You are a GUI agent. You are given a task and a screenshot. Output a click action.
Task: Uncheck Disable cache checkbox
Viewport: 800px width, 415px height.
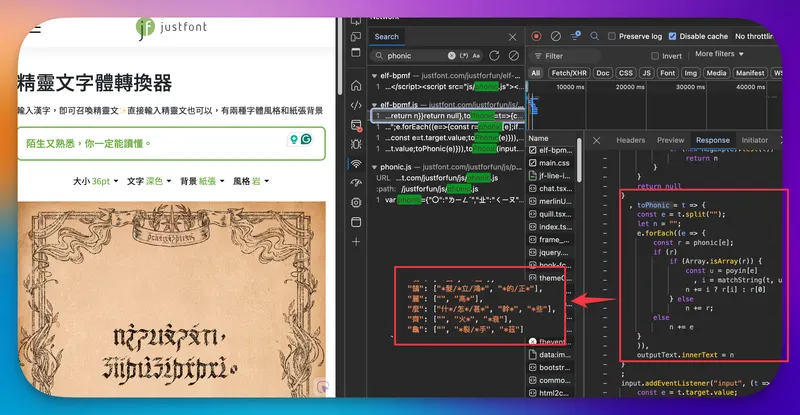tap(672, 36)
